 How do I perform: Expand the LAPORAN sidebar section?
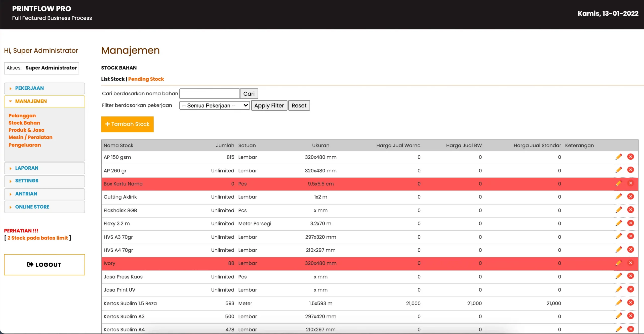click(x=44, y=168)
